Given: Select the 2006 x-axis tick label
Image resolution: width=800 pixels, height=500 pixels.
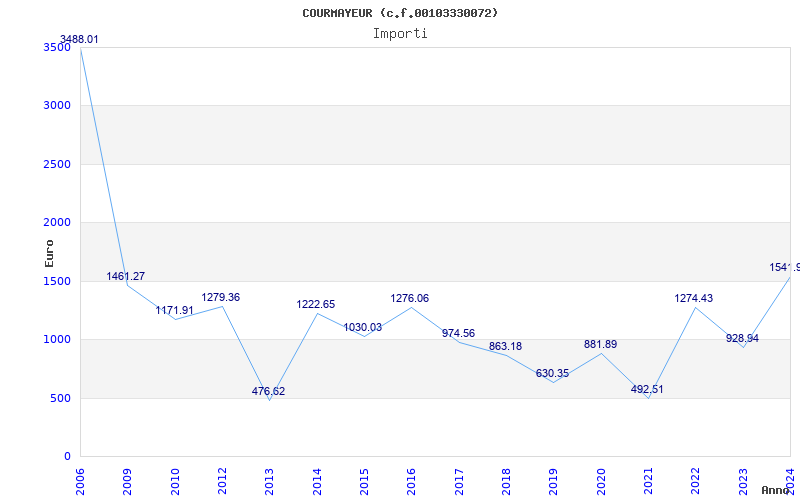Looking at the screenshot, I should 81,480.
